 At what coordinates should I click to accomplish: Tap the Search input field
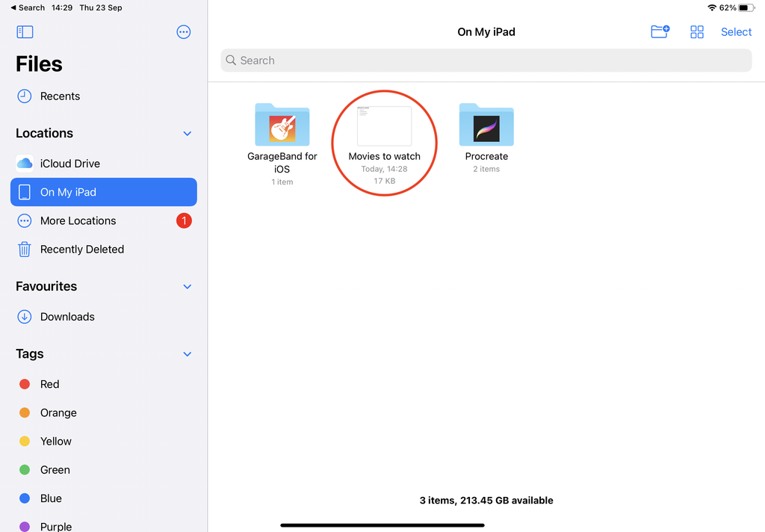[486, 60]
